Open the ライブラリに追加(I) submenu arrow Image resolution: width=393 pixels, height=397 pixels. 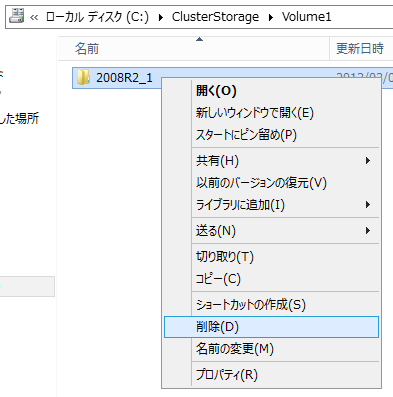(368, 204)
